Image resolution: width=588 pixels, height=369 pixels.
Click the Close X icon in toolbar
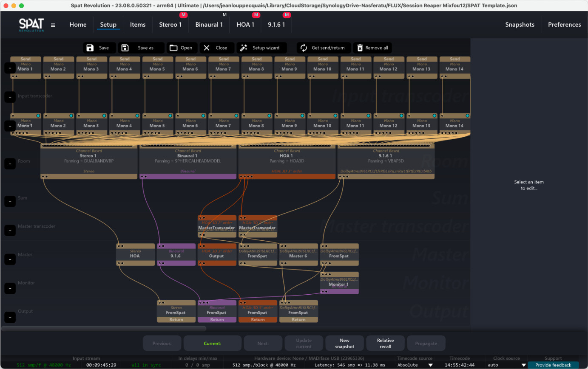(x=207, y=48)
